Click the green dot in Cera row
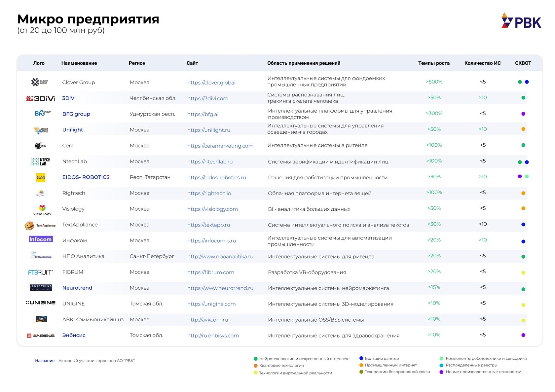The width and height of the screenshot is (555, 392). tap(523, 145)
